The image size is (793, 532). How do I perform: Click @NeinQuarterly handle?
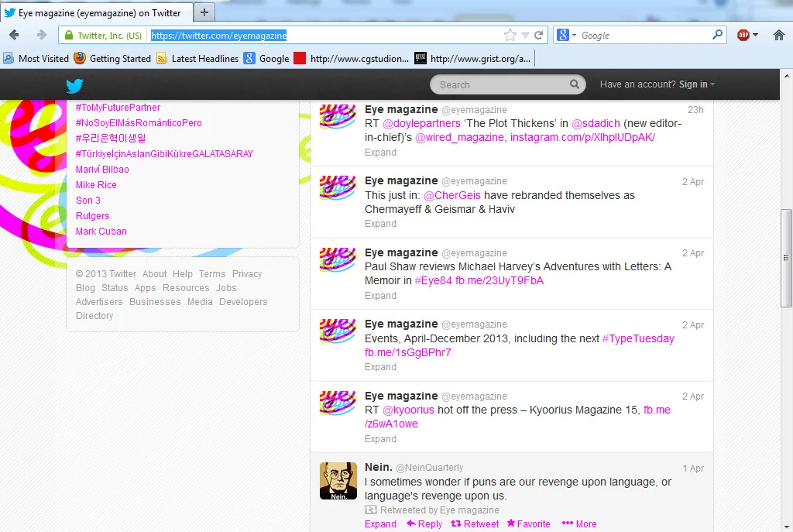(x=429, y=468)
